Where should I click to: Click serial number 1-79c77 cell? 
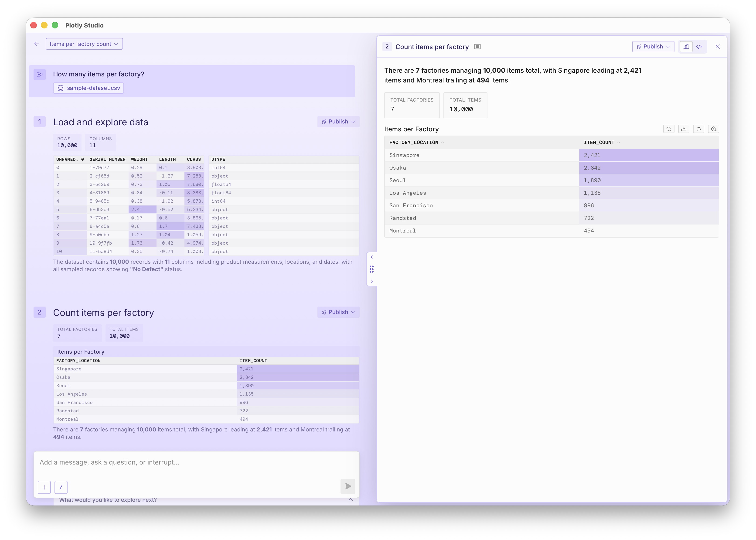[x=107, y=168]
